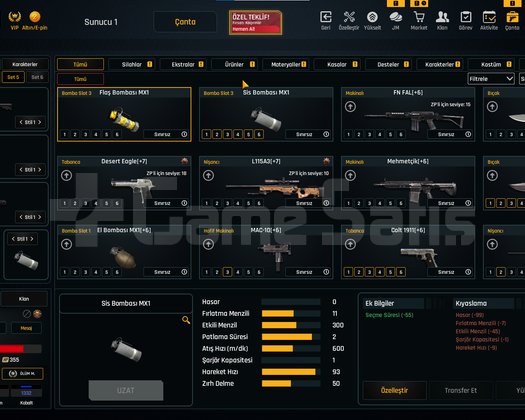Toggle set slot 3 on MAC-10[+6]

click(227, 272)
